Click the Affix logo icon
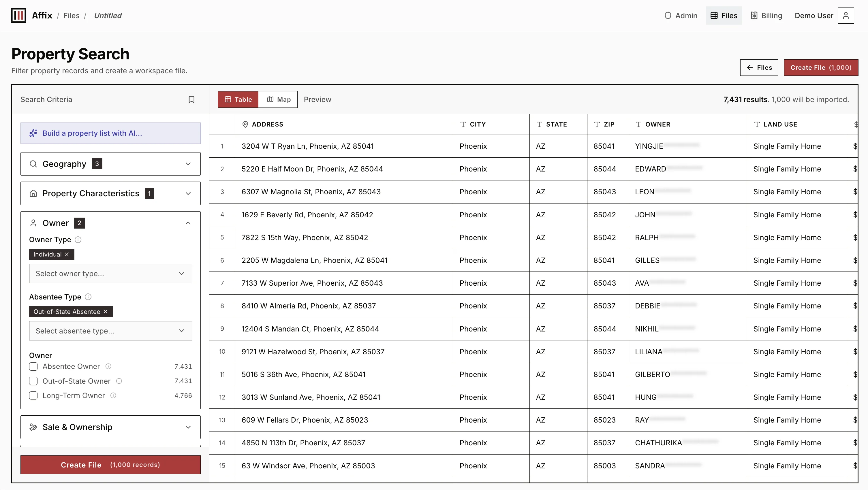This screenshot has height=490, width=868. click(x=18, y=16)
